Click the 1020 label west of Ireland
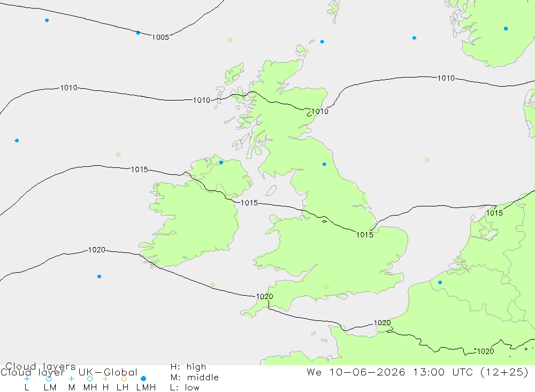 click(96, 250)
